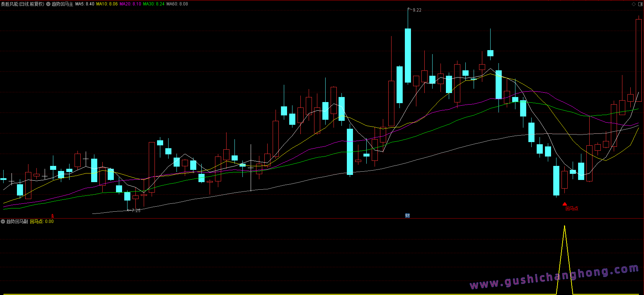This screenshot has width=644, height=295.
Task: Open the www.gushichanghong.com watermark link
Action: click(x=554, y=277)
